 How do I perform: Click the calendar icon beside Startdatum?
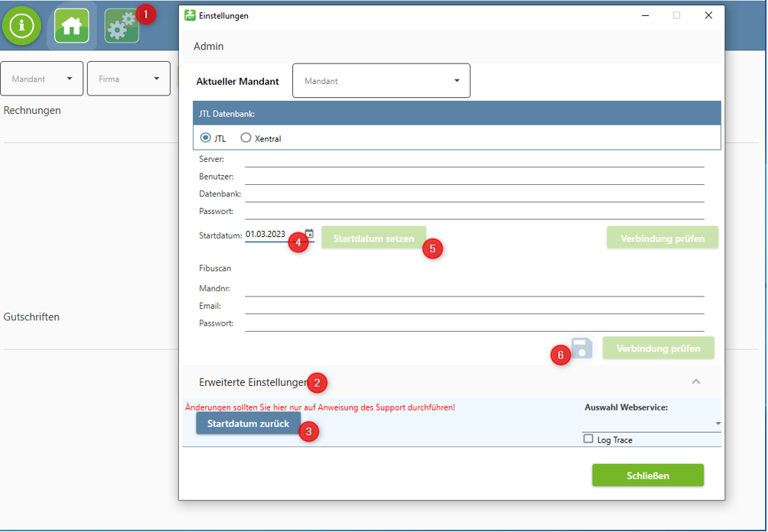tap(309, 234)
